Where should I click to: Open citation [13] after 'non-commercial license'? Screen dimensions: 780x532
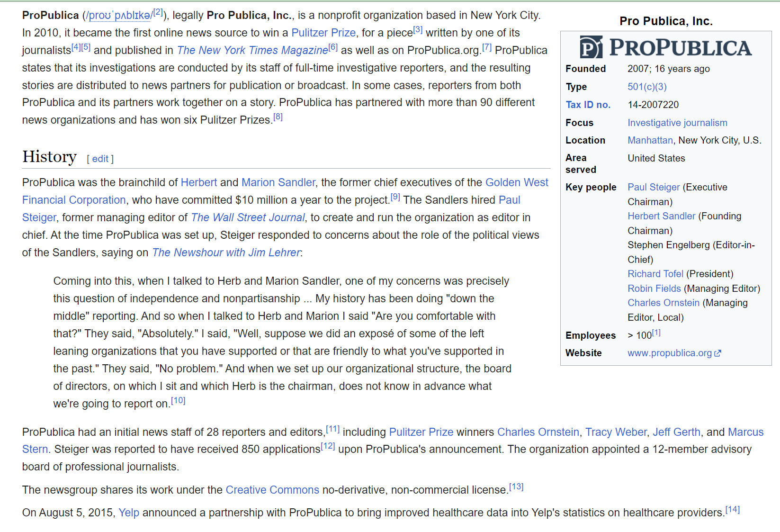point(516,487)
